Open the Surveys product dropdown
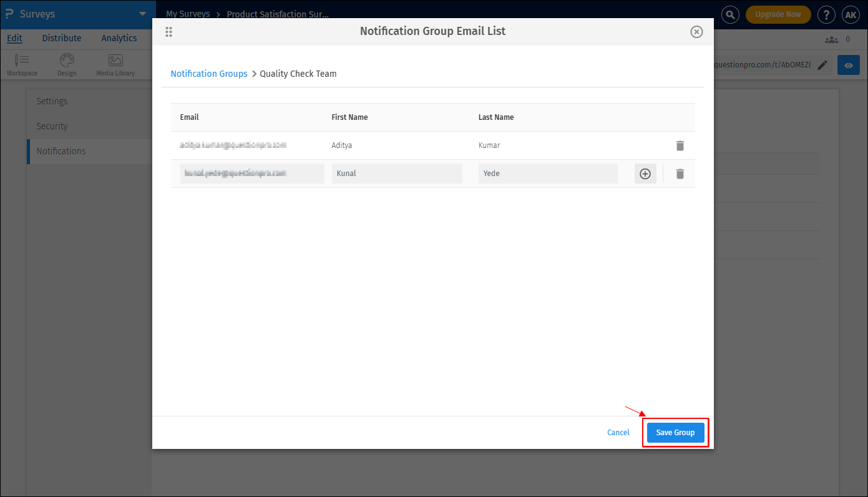Screen dimensions: 868x497 click(x=143, y=14)
